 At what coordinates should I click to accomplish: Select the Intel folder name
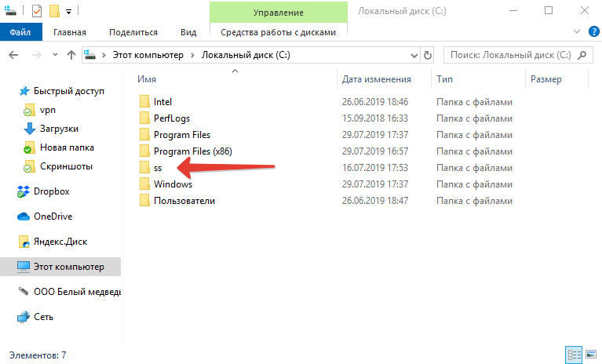pos(162,102)
